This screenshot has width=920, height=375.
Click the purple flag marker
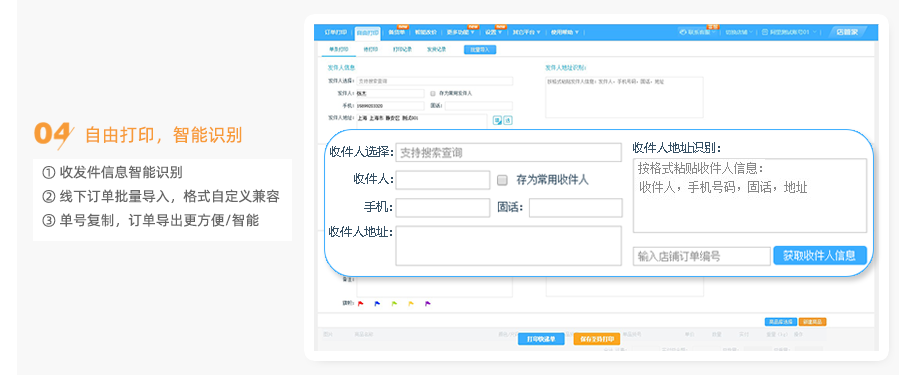click(x=427, y=303)
